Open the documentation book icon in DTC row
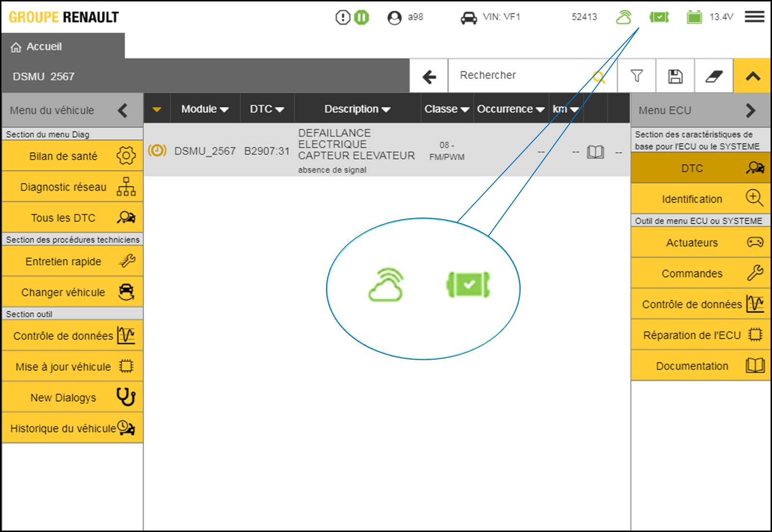Viewport: 772px width, 532px height. (x=595, y=152)
